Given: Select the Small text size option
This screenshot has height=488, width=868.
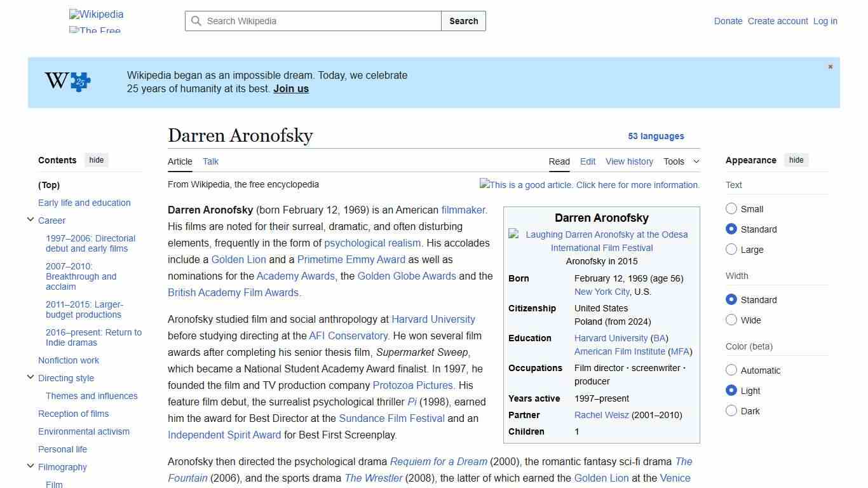Looking at the screenshot, I should pyautogui.click(x=731, y=208).
